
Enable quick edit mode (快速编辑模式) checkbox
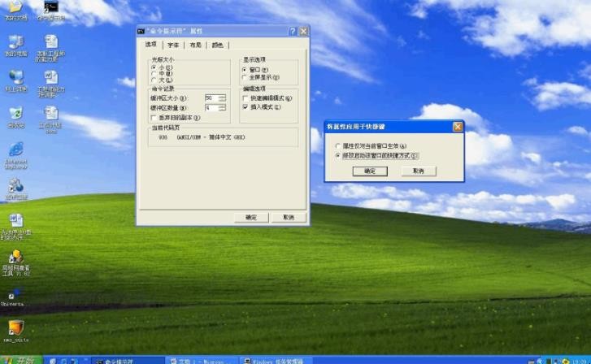tap(267, 98)
